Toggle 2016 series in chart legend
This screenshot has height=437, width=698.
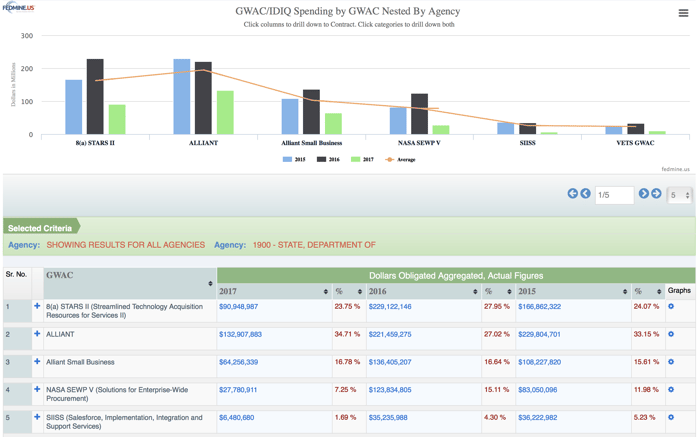coord(328,159)
